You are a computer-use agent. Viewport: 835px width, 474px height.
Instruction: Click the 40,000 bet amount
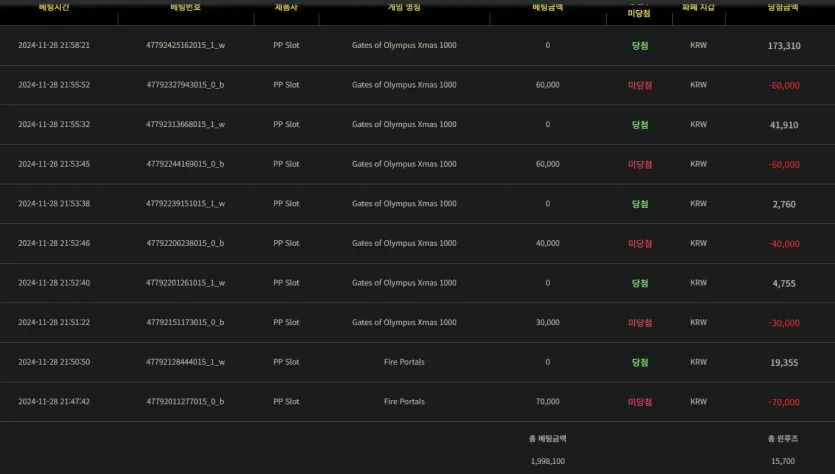(x=547, y=243)
